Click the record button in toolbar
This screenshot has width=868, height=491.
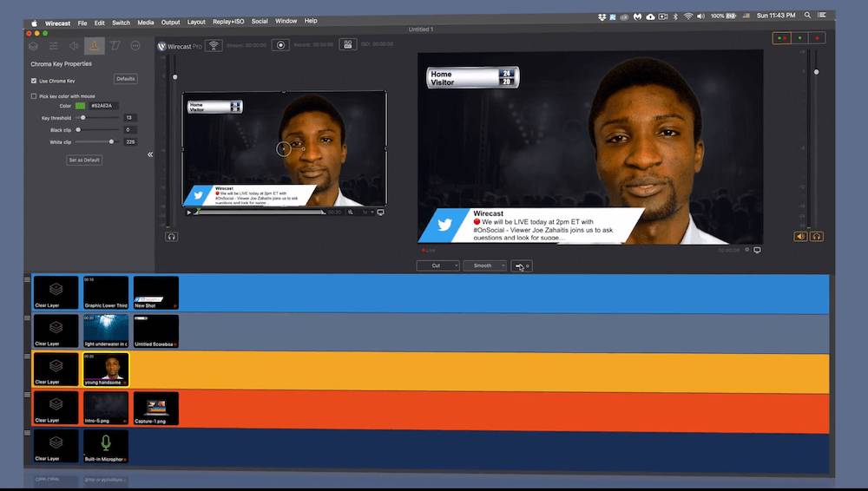[280, 45]
